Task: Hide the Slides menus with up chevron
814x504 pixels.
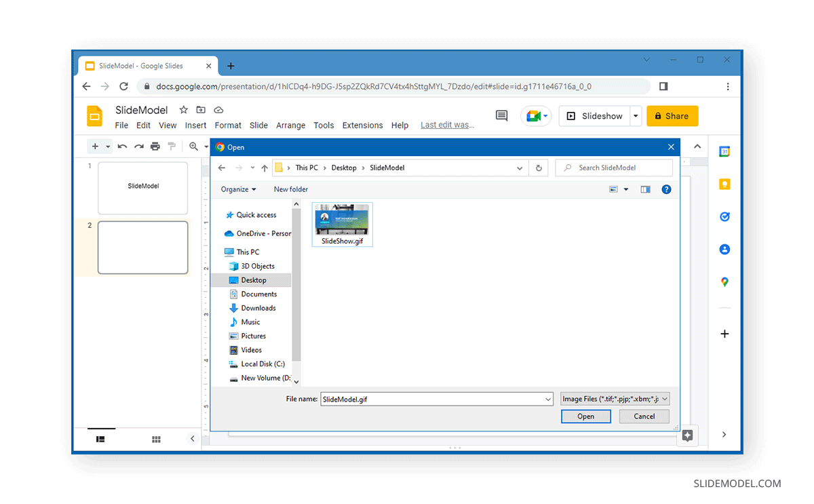Action: pos(697,147)
